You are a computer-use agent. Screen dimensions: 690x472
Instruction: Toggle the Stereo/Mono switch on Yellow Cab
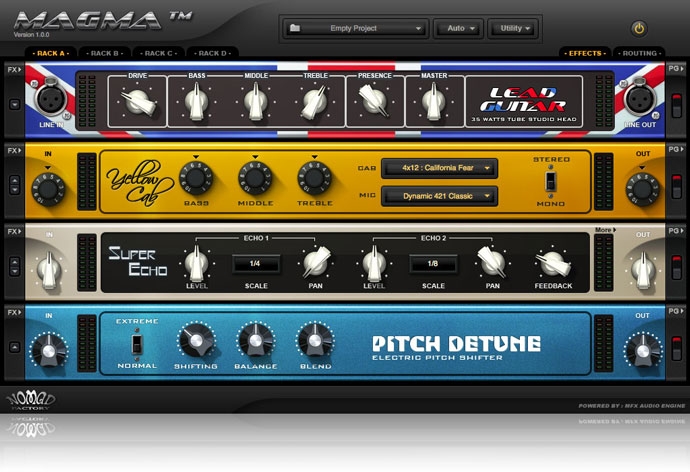(x=550, y=181)
